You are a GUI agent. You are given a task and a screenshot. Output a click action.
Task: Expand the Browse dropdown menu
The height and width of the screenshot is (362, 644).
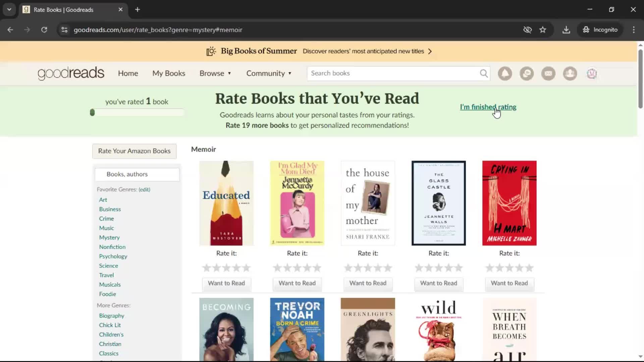(215, 73)
